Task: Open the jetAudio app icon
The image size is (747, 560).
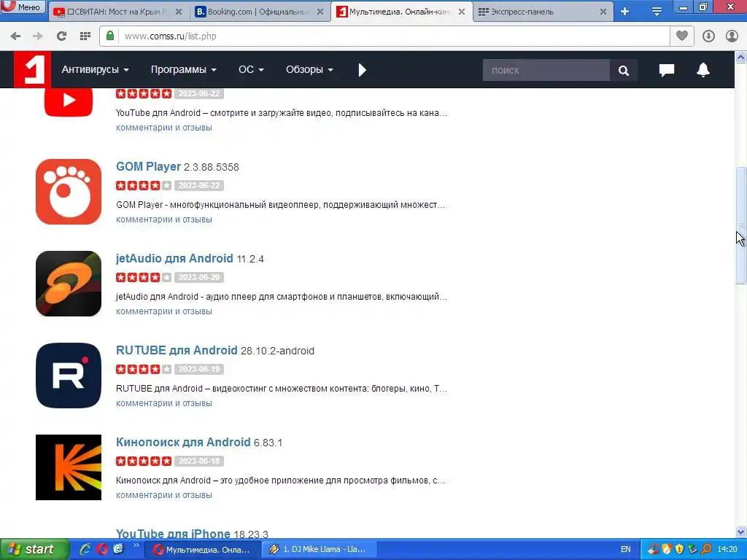Action: click(69, 284)
